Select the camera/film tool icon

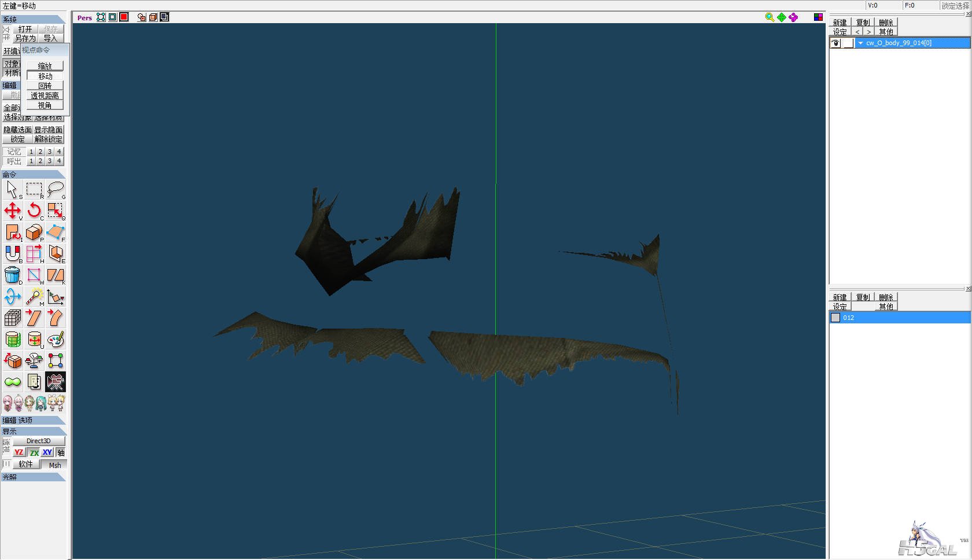(56, 382)
